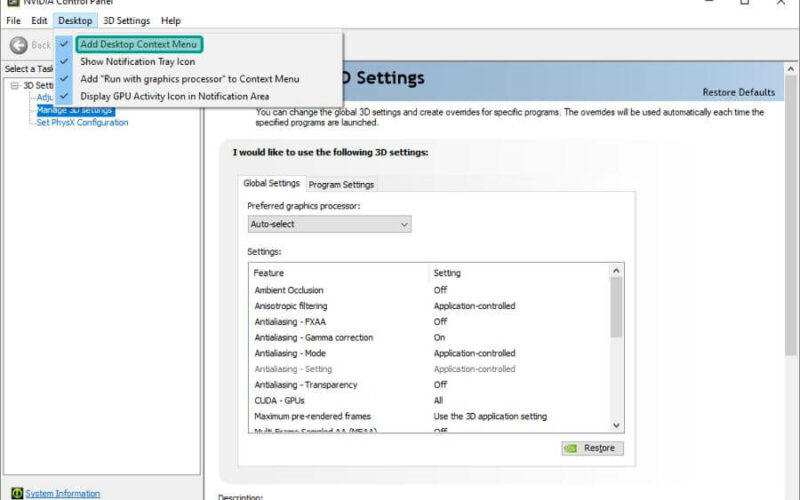This screenshot has height=500, width=800.
Task: Click the "All" value for CUDA - GPUs
Action: 438,401
